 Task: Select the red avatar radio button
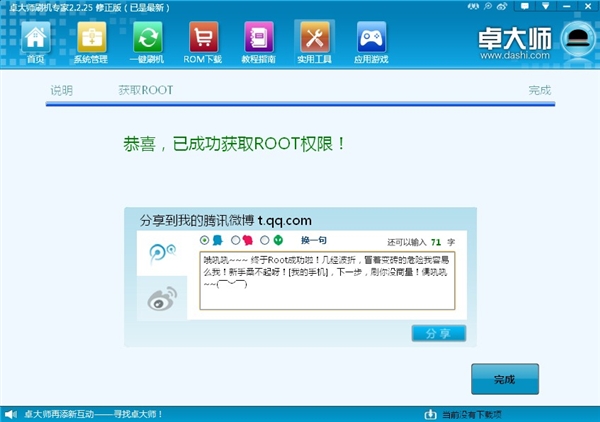coord(235,240)
